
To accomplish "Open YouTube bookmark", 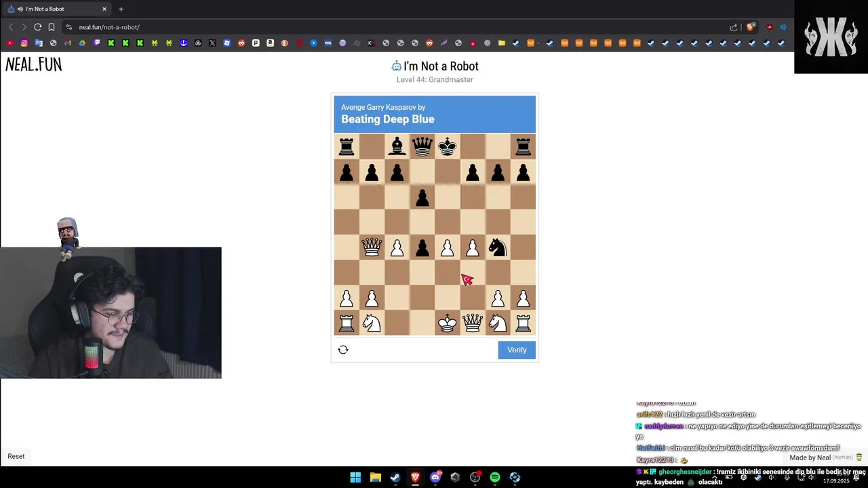I will [x=10, y=43].
